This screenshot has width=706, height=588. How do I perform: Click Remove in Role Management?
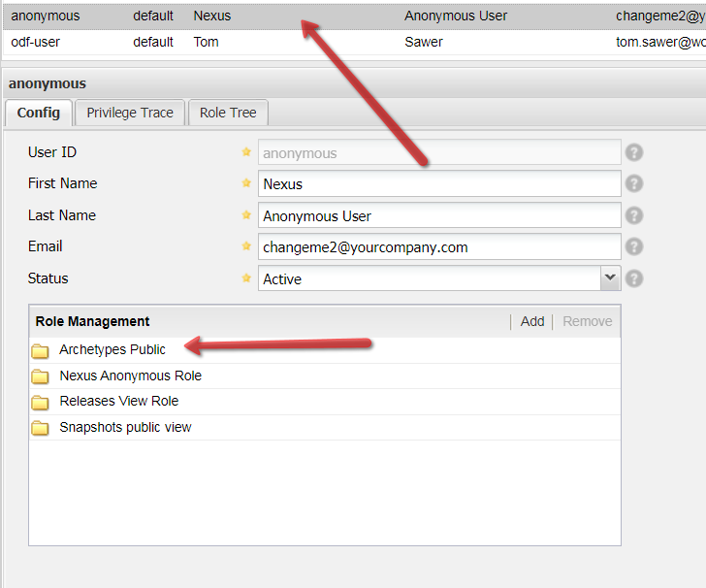[x=587, y=321]
